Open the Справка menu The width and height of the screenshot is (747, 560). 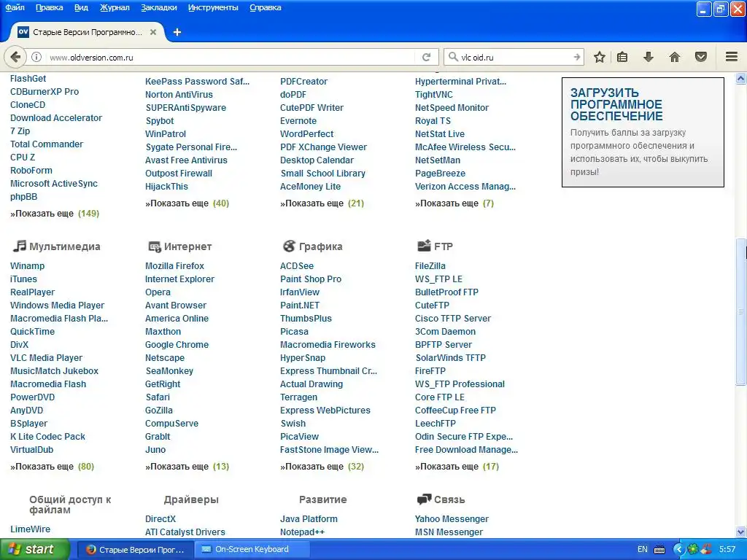click(266, 7)
